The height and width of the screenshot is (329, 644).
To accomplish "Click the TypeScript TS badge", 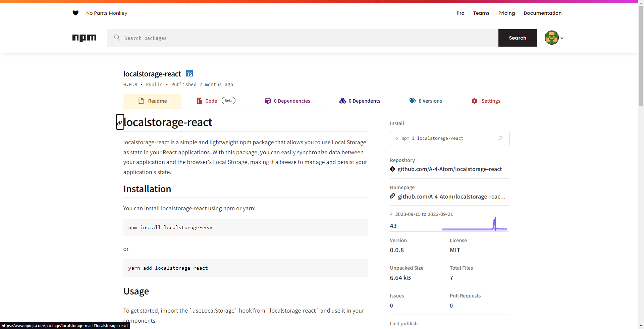I will pos(190,73).
